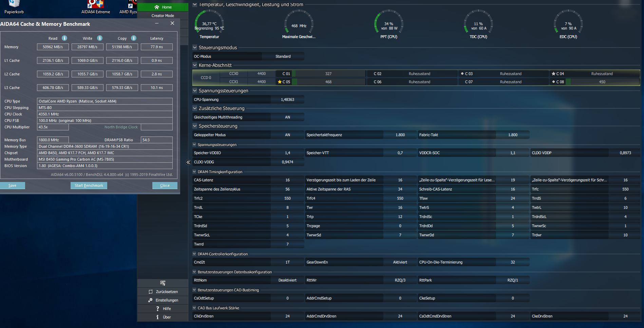Click the PPT (CPU) gauge

tap(389, 24)
